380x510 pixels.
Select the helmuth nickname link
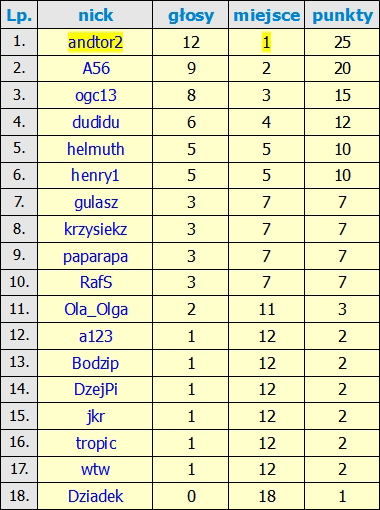pyautogui.click(x=96, y=149)
